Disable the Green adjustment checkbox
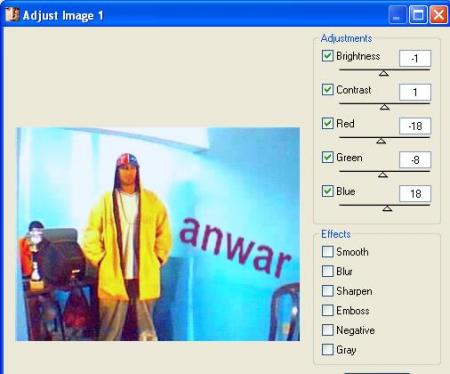450x374 pixels. tap(327, 157)
